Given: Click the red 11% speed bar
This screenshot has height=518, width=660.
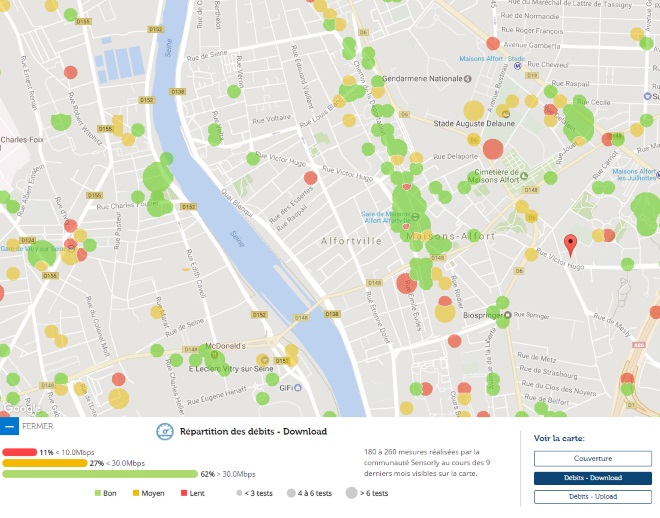Looking at the screenshot, I should tap(19, 452).
